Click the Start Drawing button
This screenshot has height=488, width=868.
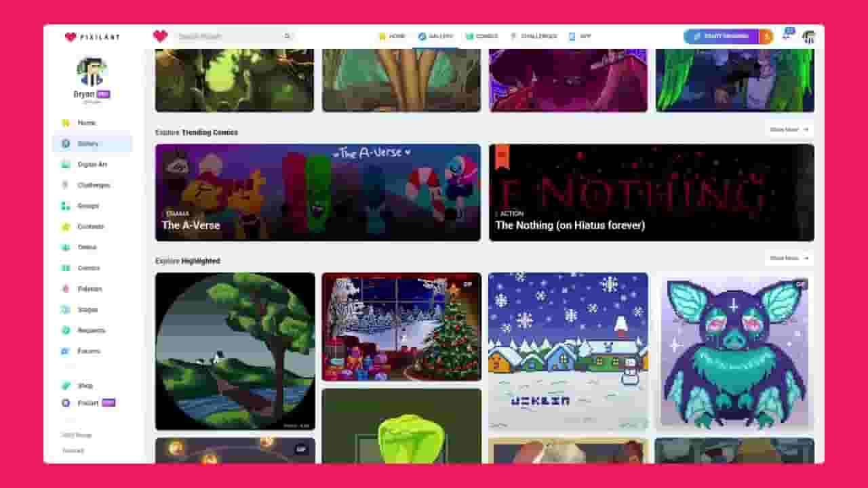pos(722,37)
